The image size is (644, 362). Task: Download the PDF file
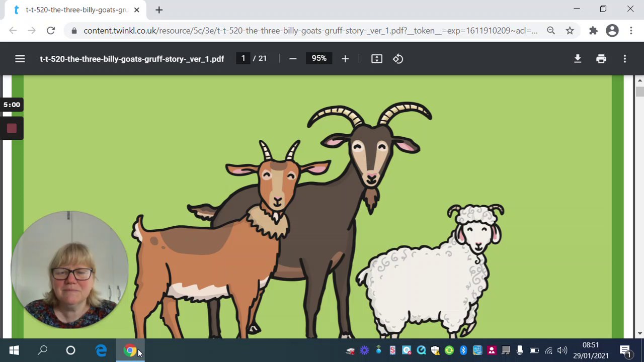point(578,59)
